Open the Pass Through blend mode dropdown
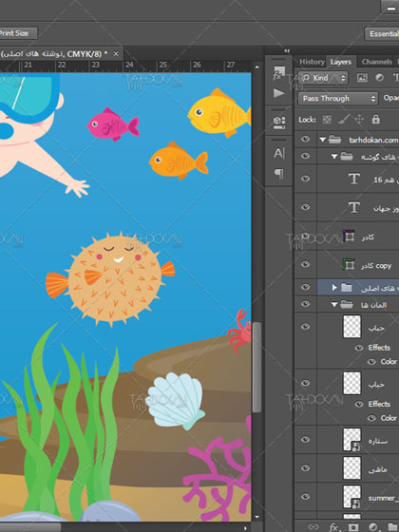399x532 pixels. (338, 99)
